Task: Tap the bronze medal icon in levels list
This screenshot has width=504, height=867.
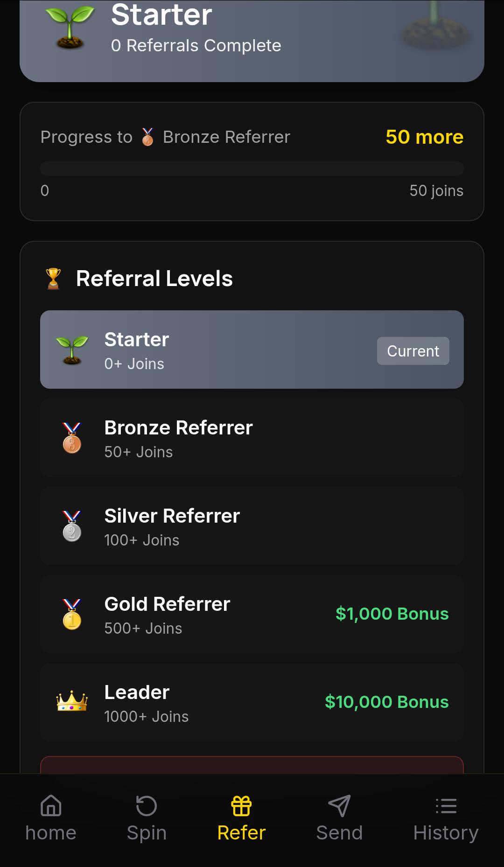Action: tap(72, 438)
